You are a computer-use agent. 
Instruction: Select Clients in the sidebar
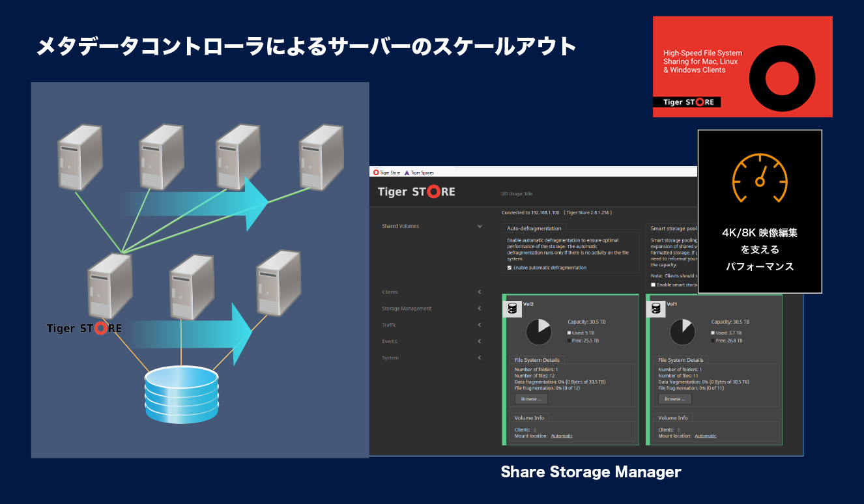tap(390, 292)
